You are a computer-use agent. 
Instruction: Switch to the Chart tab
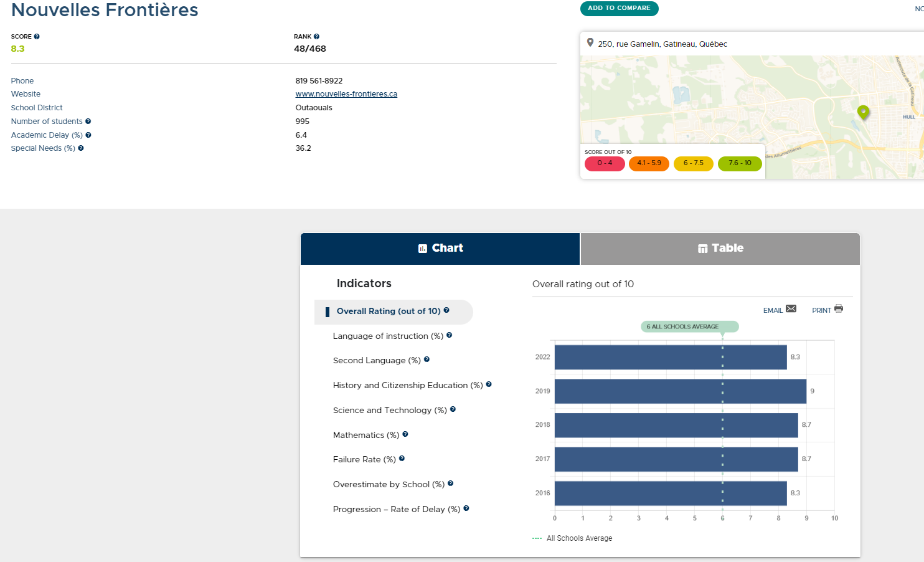point(440,249)
